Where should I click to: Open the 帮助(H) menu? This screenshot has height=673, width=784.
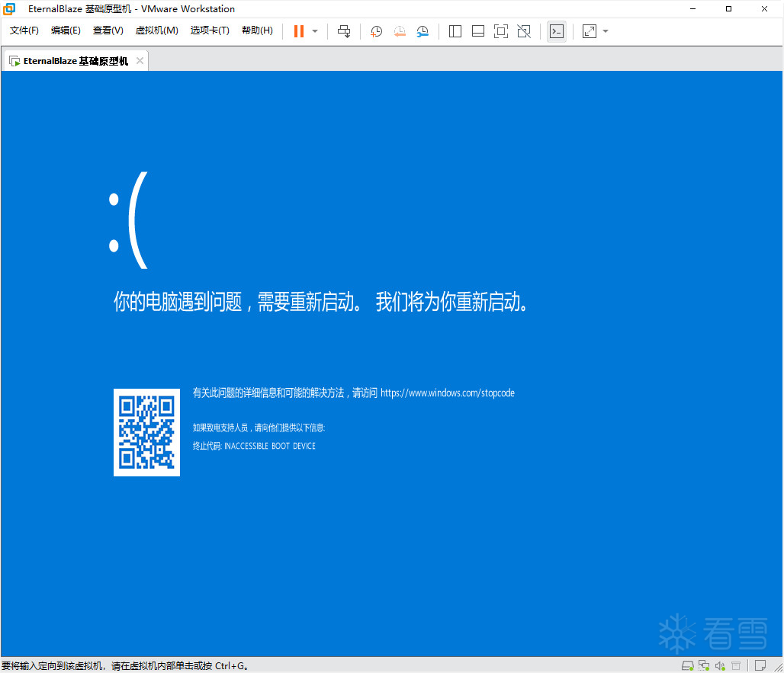pyautogui.click(x=257, y=30)
